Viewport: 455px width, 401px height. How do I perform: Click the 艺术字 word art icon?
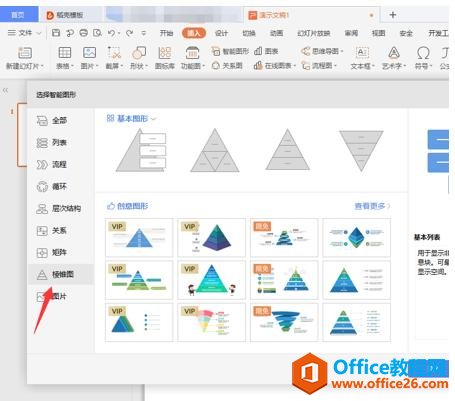pyautogui.click(x=394, y=53)
